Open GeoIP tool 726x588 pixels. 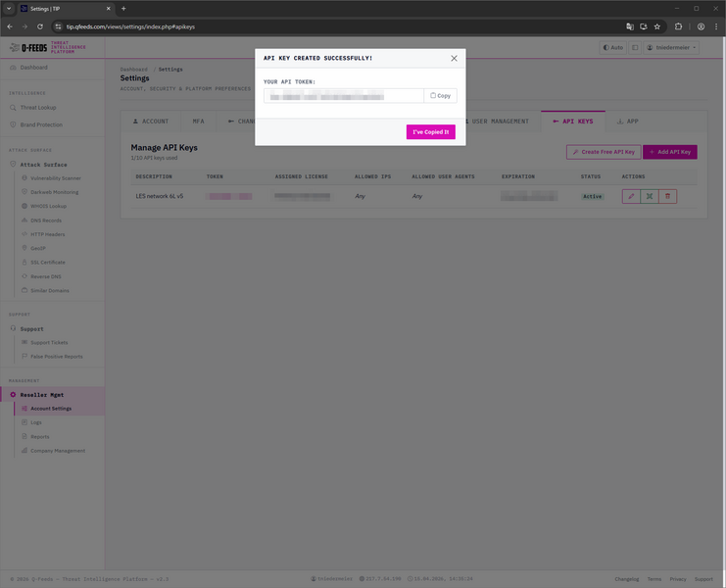pos(38,248)
